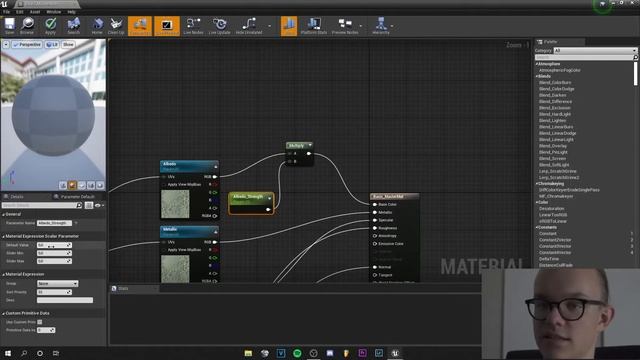Viewport: 640px width, 360px height.
Task: Select fourth preview shape icon in viewport
Action: [x=91, y=185]
